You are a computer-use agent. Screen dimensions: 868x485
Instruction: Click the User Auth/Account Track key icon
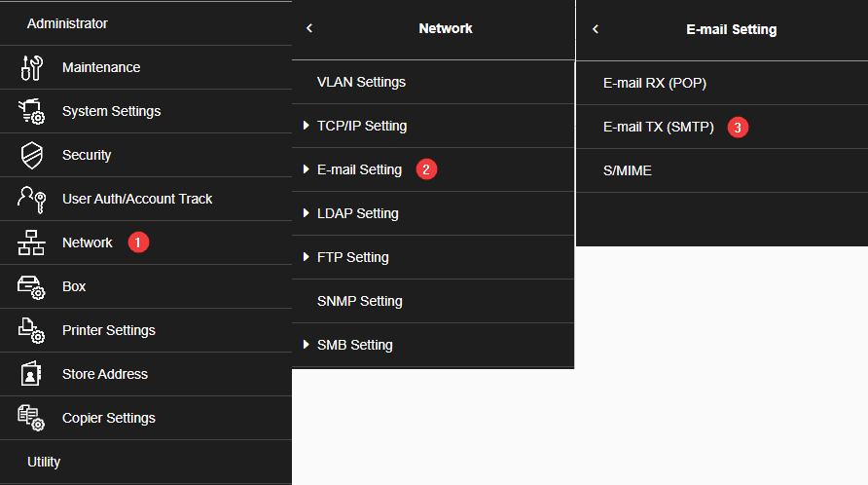point(31,199)
